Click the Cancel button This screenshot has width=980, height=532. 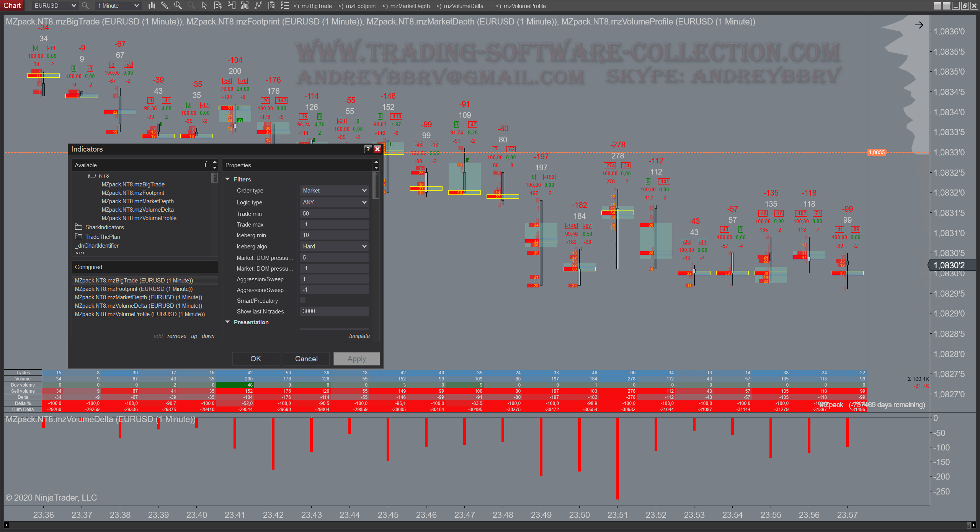306,359
